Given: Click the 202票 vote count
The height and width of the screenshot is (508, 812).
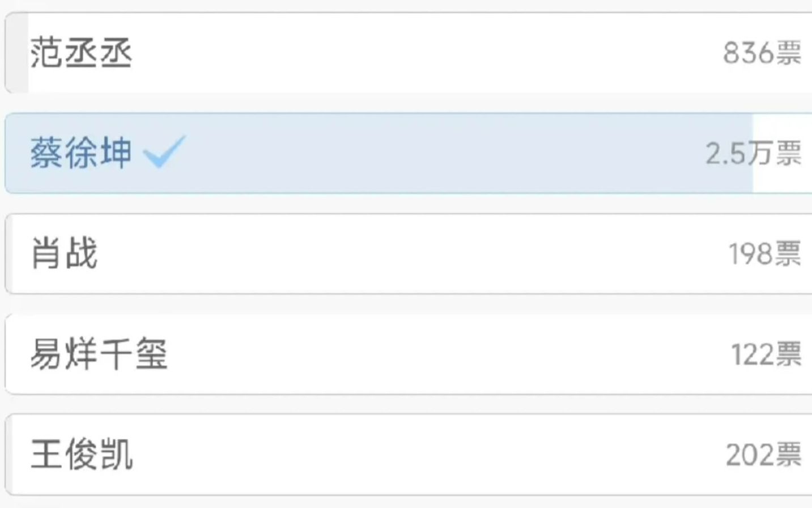Looking at the screenshot, I should pyautogui.click(x=763, y=455).
